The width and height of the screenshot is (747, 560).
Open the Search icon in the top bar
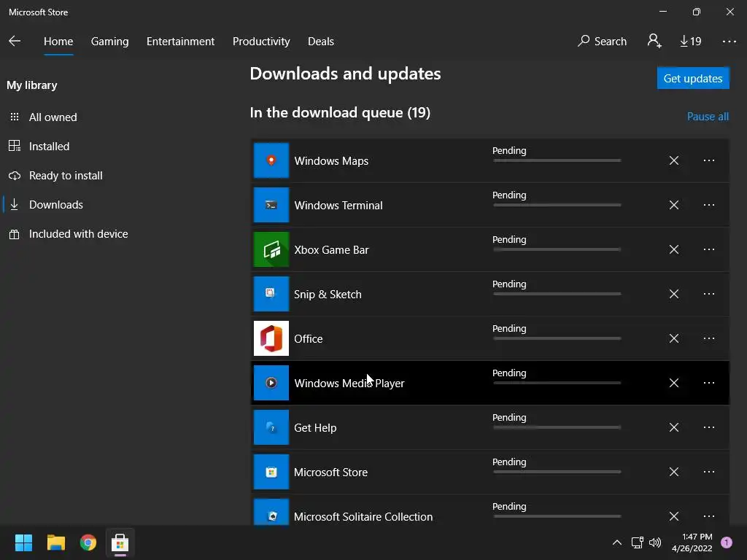[602, 41]
